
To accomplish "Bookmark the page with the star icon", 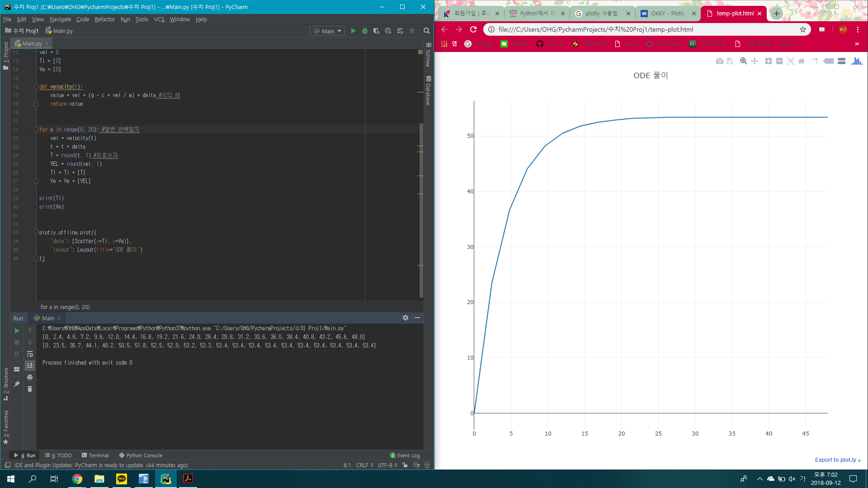I will coord(803,29).
